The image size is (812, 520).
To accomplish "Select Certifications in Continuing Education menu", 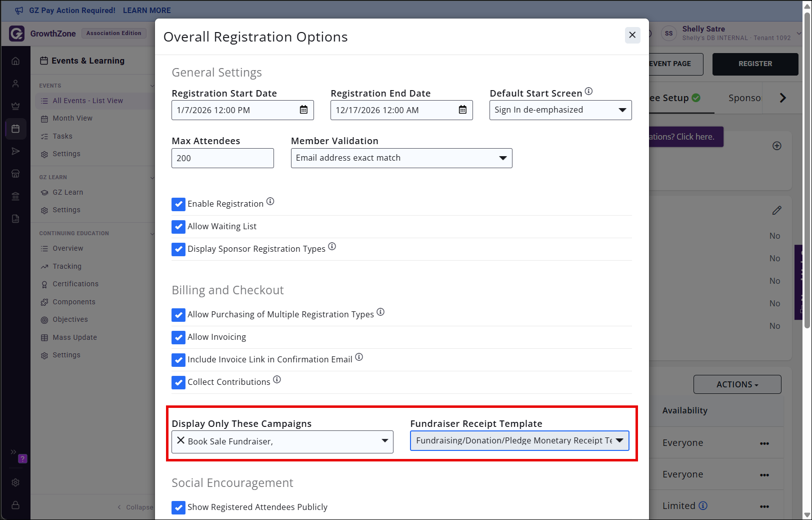I will (75, 284).
